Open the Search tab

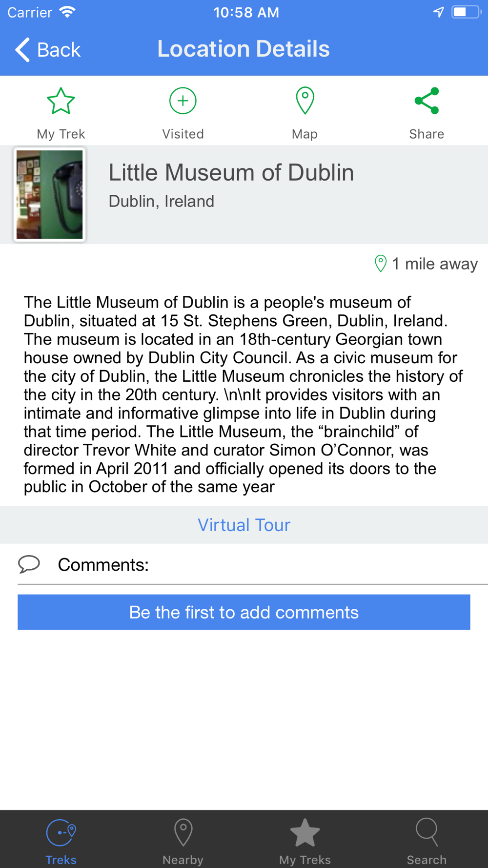pos(427,842)
